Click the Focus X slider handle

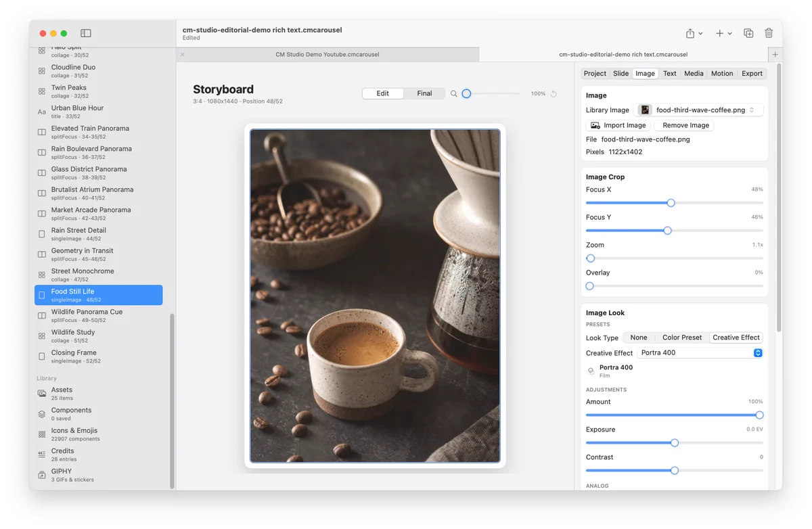pyautogui.click(x=671, y=203)
